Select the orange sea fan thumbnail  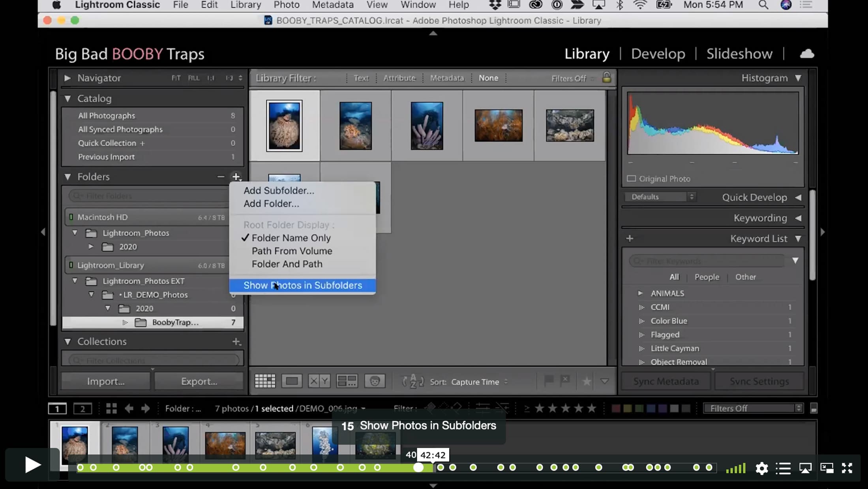click(498, 126)
